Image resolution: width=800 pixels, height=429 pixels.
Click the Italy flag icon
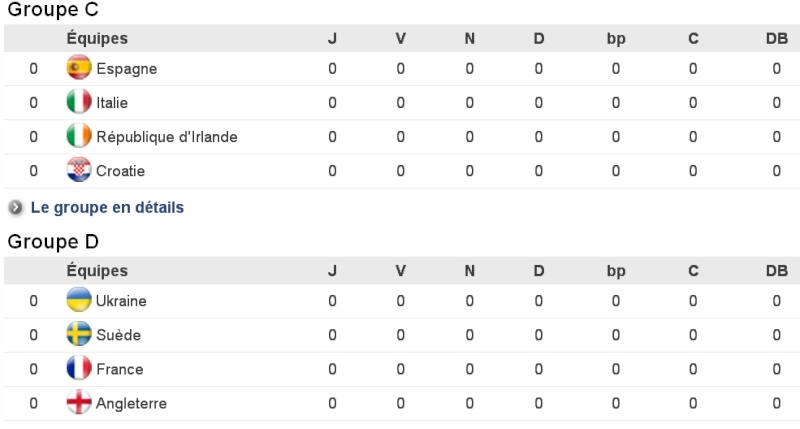(79, 102)
